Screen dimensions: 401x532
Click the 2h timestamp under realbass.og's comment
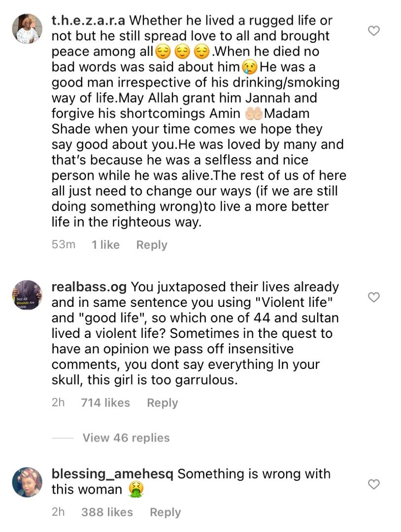pos(58,402)
